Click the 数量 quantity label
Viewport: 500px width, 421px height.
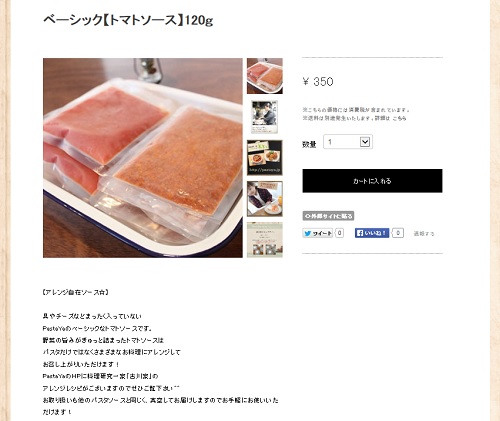click(x=309, y=144)
